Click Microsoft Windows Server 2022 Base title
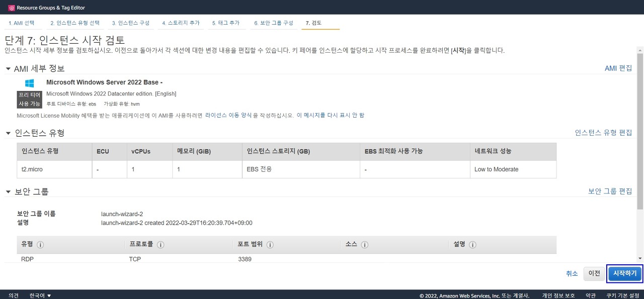Image resolution: width=644 pixels, height=299 pixels. 104,82
